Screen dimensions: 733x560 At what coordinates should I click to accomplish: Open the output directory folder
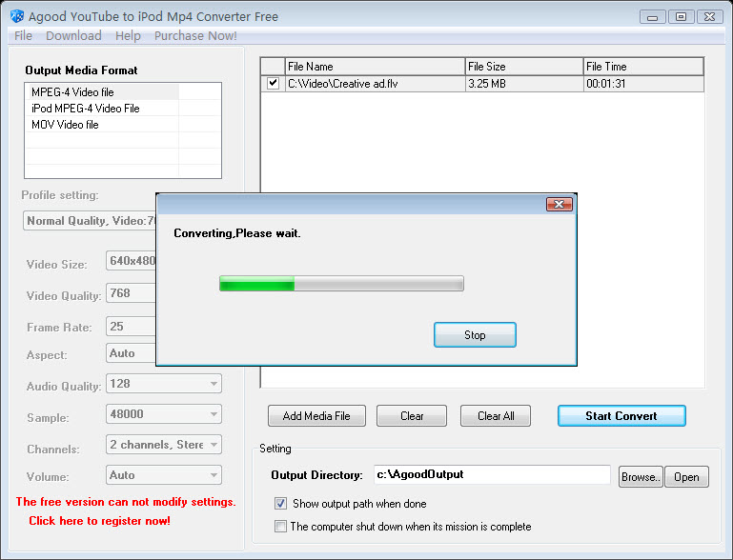[x=686, y=477]
